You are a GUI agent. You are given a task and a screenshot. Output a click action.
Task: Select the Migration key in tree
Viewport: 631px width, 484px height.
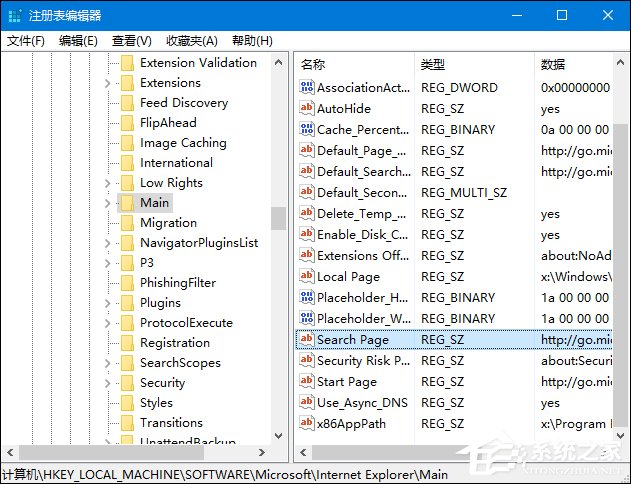coord(168,222)
